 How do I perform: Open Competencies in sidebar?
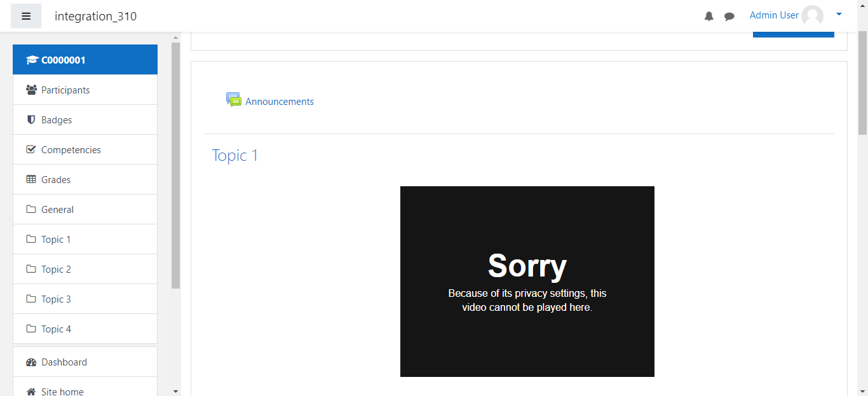[85, 149]
